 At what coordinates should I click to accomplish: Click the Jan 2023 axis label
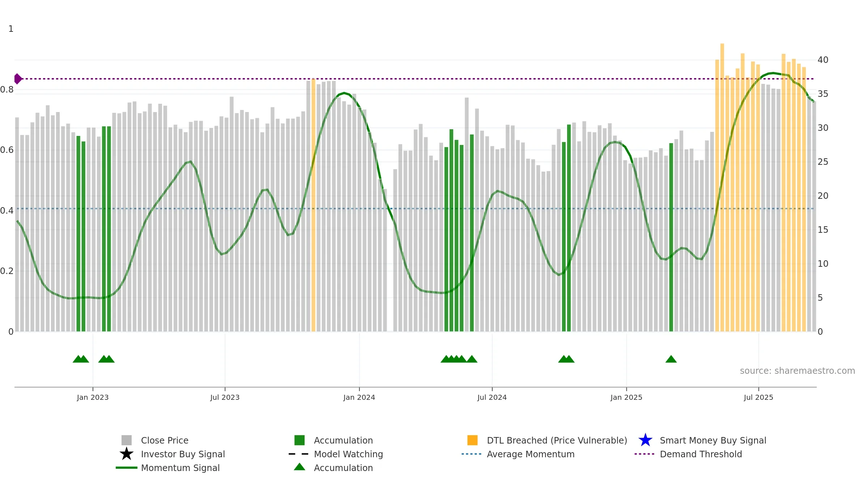93,398
